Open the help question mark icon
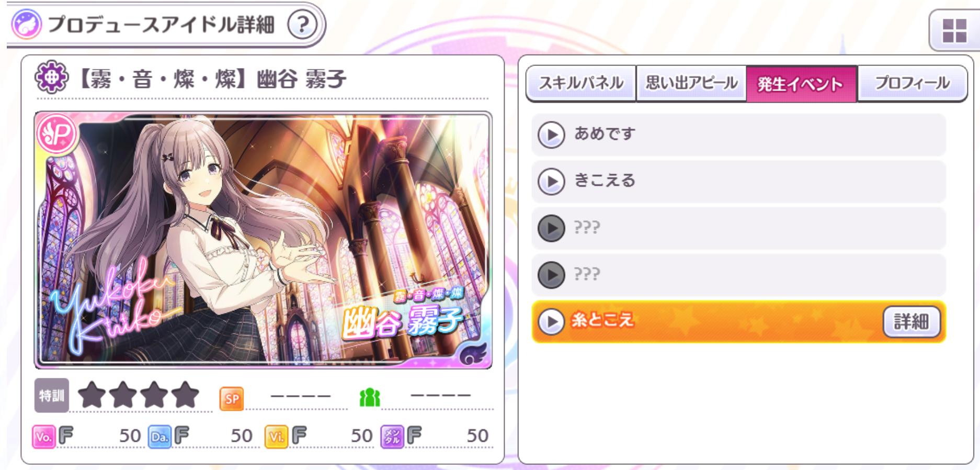The height and width of the screenshot is (470, 980). pos(302,24)
